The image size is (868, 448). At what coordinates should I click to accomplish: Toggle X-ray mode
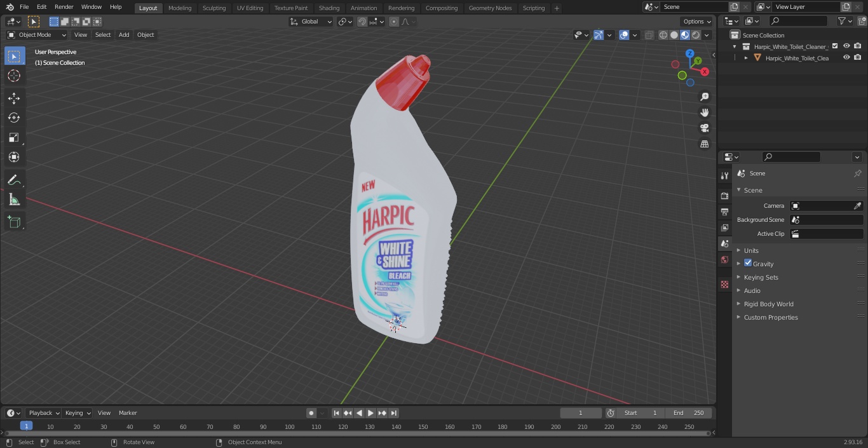point(649,35)
